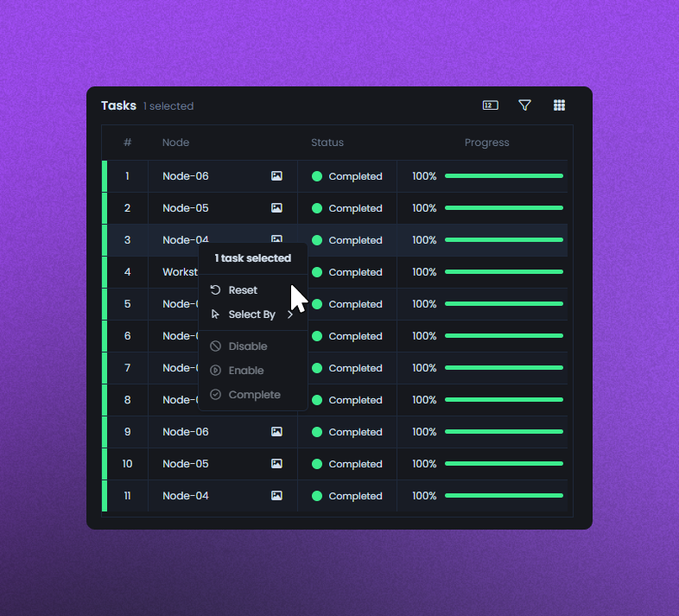Choose Reset from the context menu
Viewport: 679px width, 616px height.
(x=253, y=289)
